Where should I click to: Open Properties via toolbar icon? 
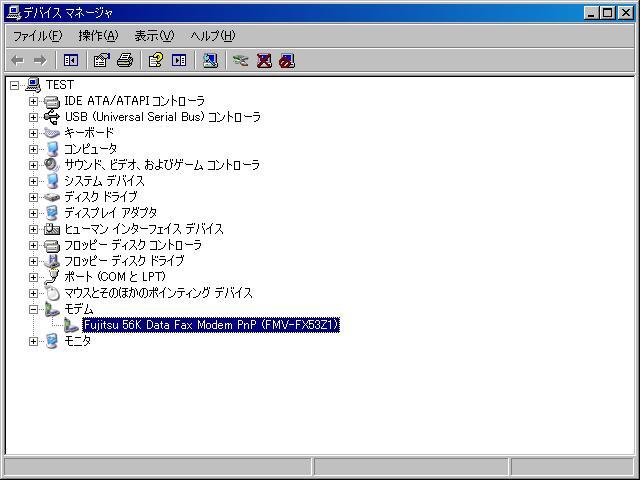pos(102,61)
